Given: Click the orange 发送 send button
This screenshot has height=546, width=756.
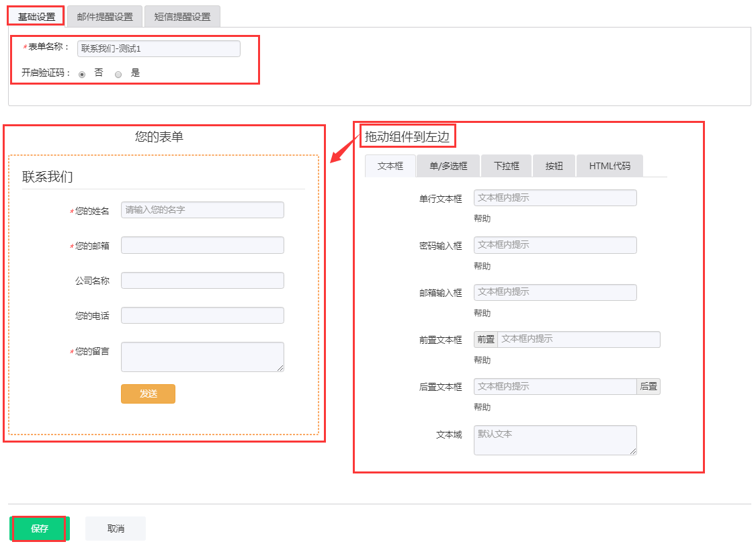Looking at the screenshot, I should click(x=148, y=394).
